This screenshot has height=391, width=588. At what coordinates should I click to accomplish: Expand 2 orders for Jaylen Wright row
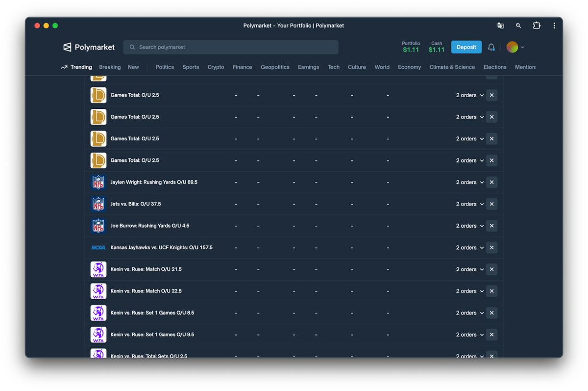click(x=470, y=182)
